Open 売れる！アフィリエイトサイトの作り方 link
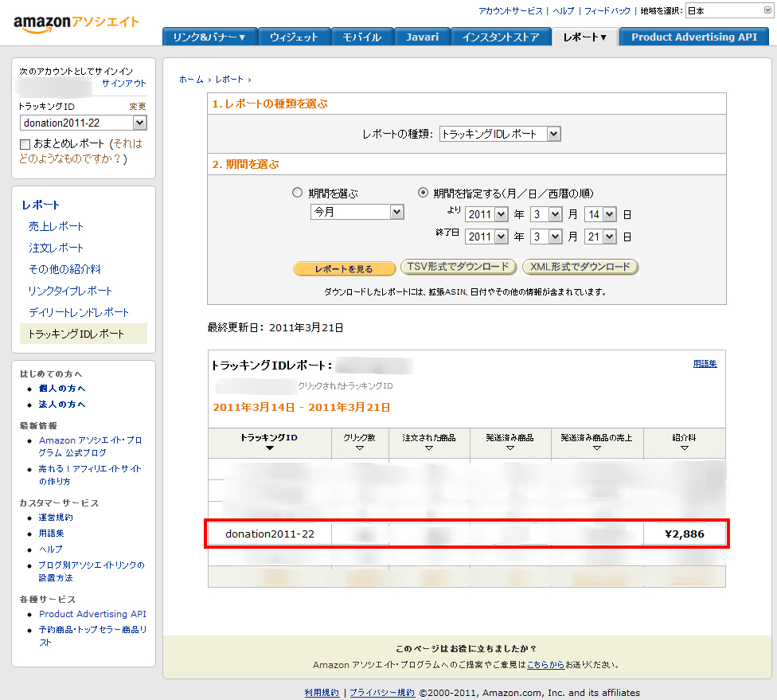 [90, 475]
